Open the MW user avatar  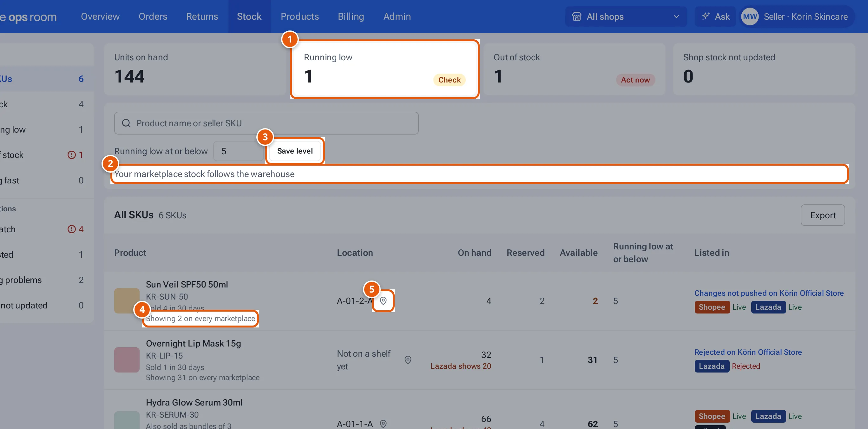pos(750,16)
